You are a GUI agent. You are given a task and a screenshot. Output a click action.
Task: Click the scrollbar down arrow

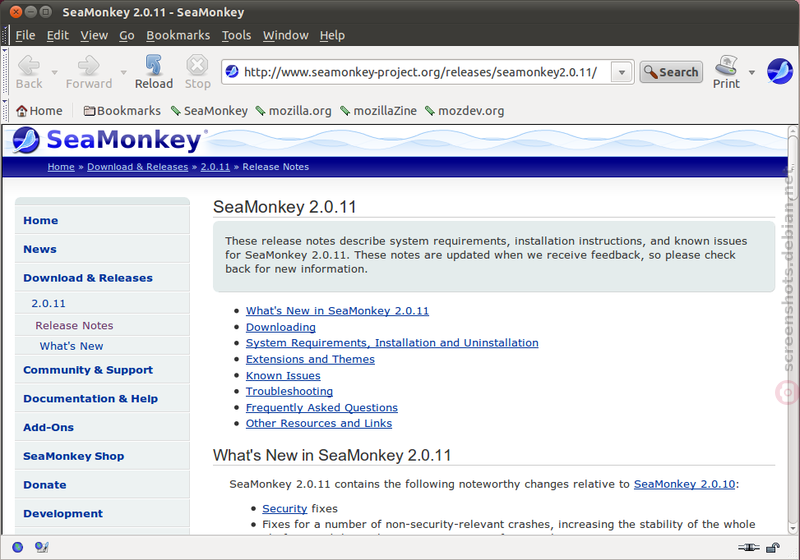point(792,528)
